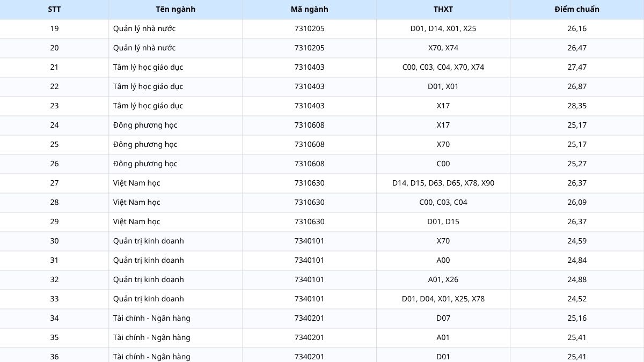Click A01 in the Tài chính row
Screen dimensions: 644x362
[443, 337]
